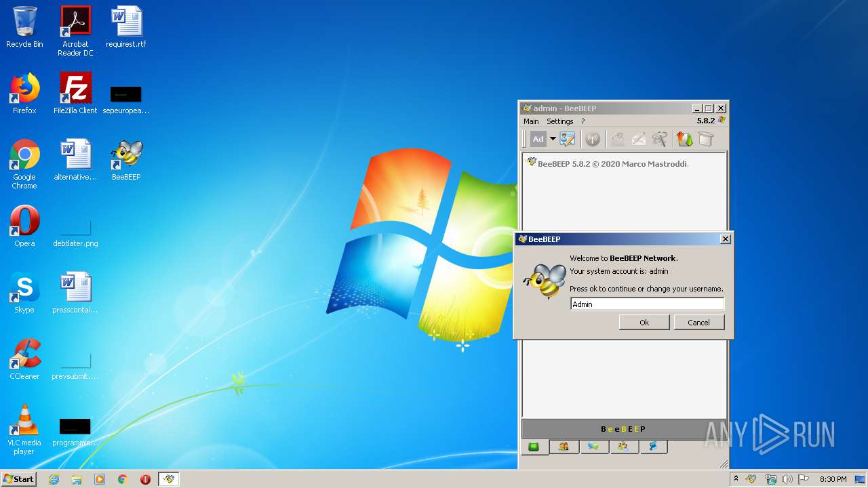This screenshot has width=868, height=488.
Task: Open Windows Explorer folder in taskbar
Action: 77,479
